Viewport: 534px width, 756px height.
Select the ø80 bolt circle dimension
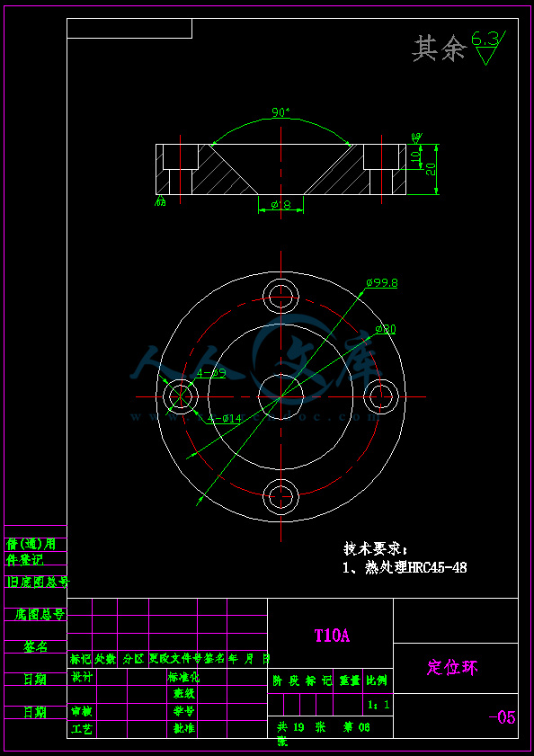pyautogui.click(x=386, y=329)
